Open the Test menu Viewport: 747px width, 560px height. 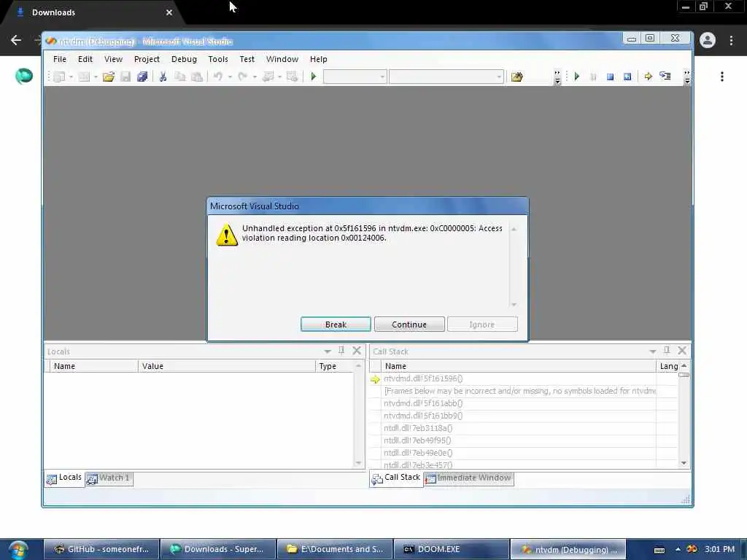click(x=247, y=59)
